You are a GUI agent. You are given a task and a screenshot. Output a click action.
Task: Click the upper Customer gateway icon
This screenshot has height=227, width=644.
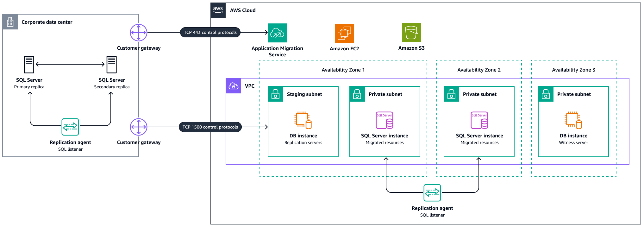139,33
